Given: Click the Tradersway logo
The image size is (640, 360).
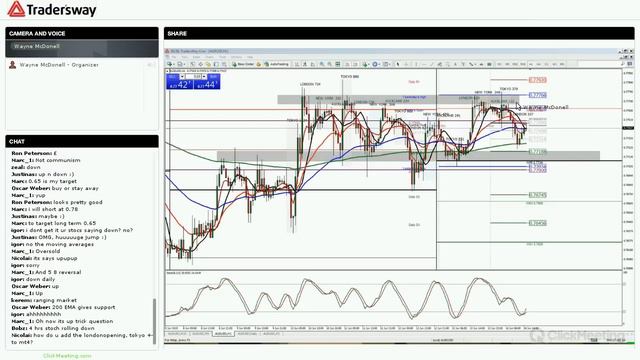Looking at the screenshot, I should (52, 9).
